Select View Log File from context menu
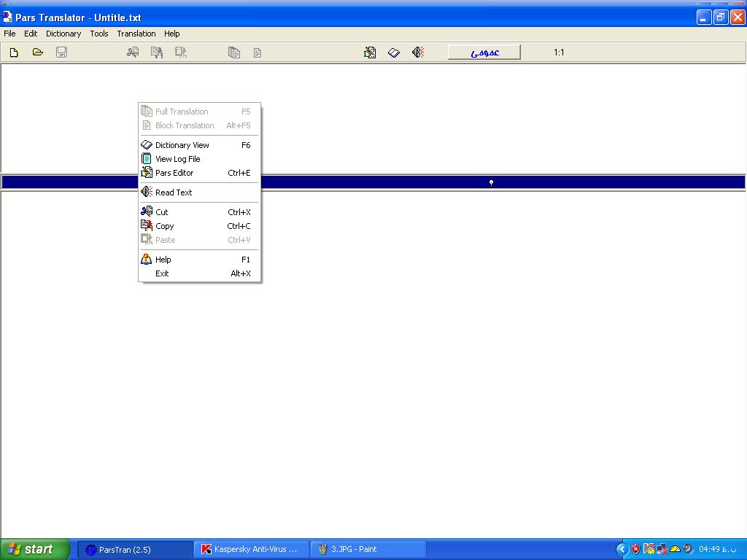 pyautogui.click(x=199, y=159)
